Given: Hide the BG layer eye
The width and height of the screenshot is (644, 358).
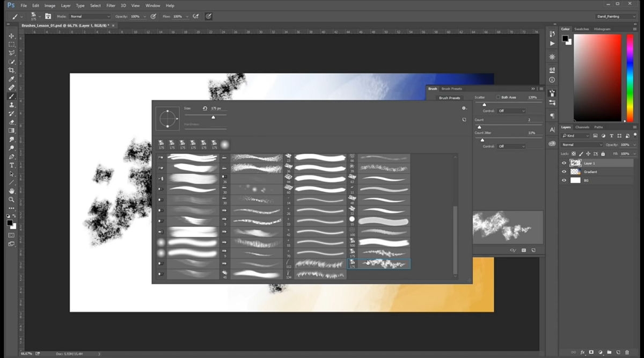Looking at the screenshot, I should point(564,180).
